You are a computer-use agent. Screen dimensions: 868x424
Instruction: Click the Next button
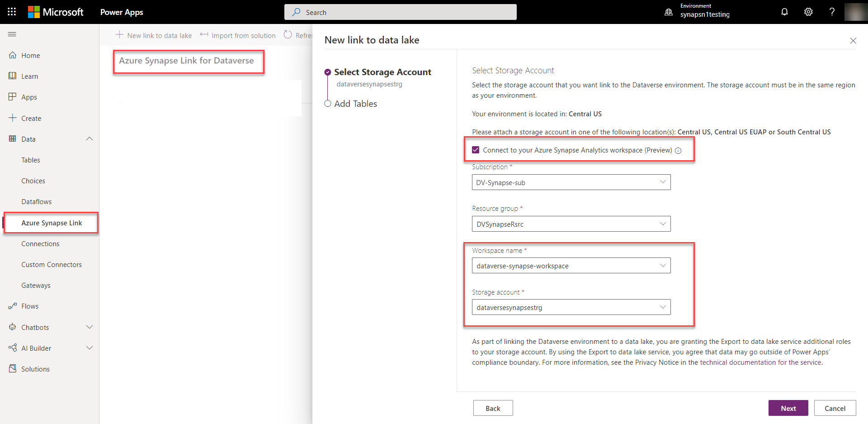tap(788, 408)
